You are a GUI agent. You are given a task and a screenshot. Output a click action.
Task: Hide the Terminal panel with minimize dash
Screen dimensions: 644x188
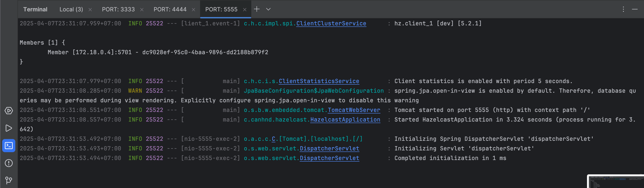click(x=635, y=9)
